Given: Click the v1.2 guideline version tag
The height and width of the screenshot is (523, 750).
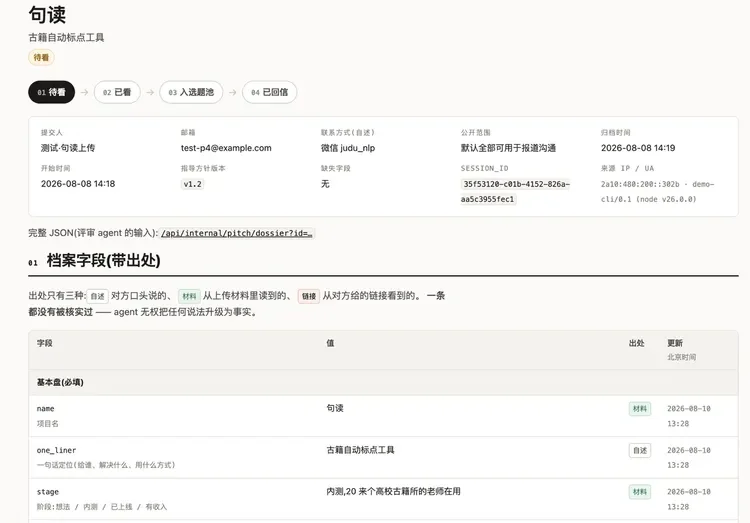Looking at the screenshot, I should 192,184.
